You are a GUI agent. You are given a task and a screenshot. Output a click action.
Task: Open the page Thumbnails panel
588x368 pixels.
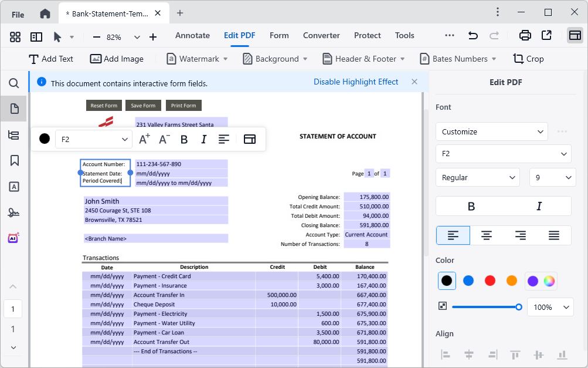[x=14, y=109]
